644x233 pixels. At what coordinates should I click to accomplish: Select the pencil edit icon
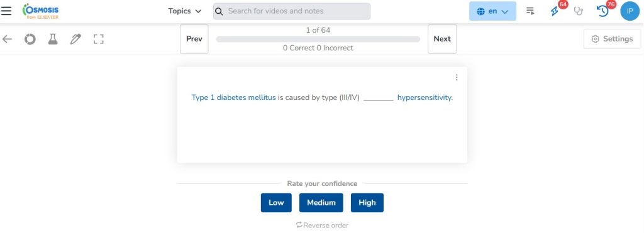tap(75, 39)
